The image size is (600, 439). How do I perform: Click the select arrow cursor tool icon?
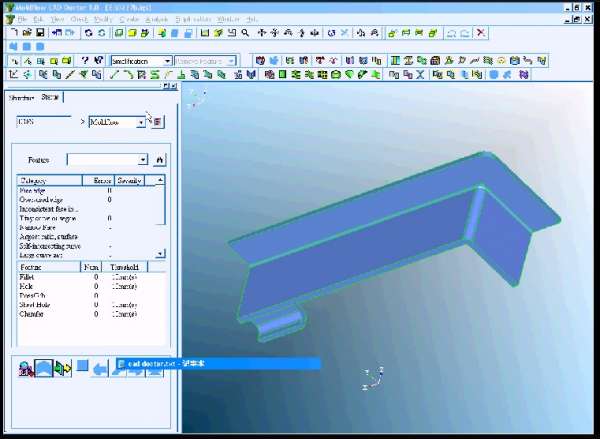pos(14,61)
